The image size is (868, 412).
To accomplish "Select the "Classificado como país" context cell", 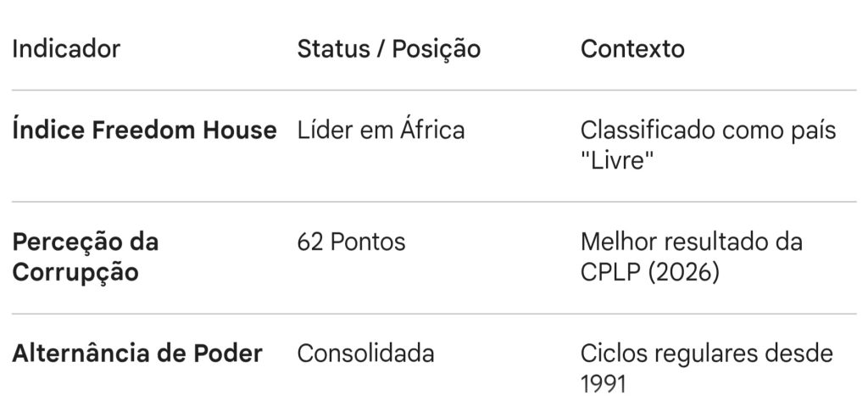I will (x=708, y=131).
